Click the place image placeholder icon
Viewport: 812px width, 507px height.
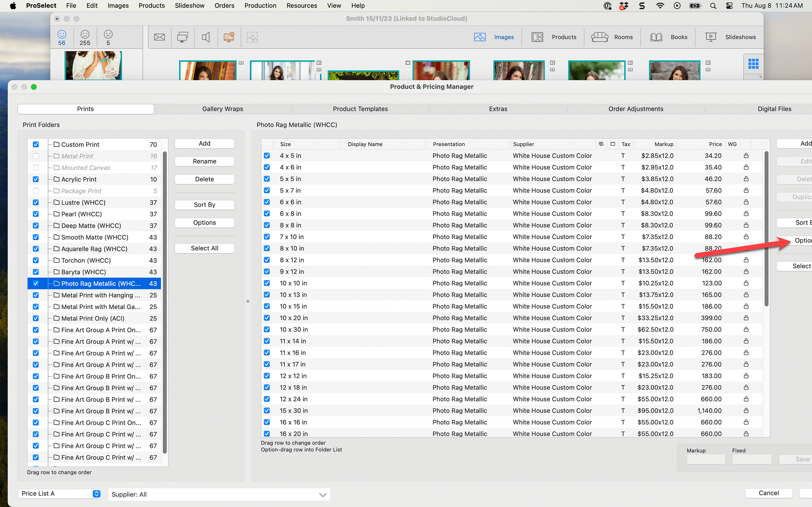pos(252,37)
